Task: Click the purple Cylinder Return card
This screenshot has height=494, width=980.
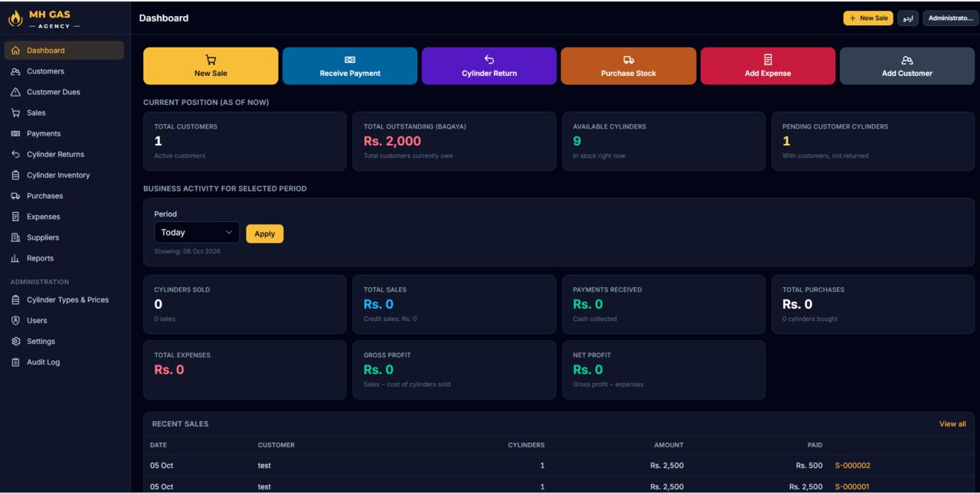Action: 489,66
